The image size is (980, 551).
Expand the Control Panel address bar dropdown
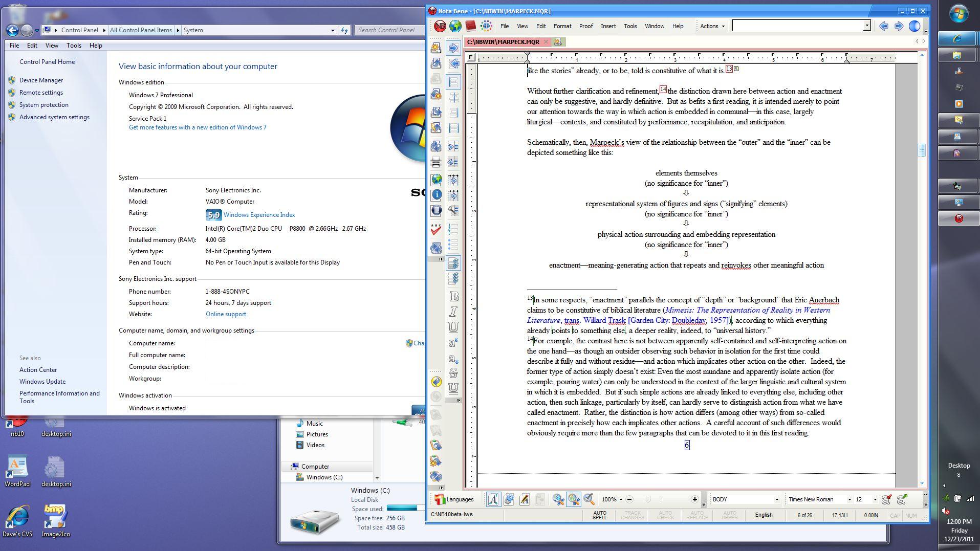[333, 30]
